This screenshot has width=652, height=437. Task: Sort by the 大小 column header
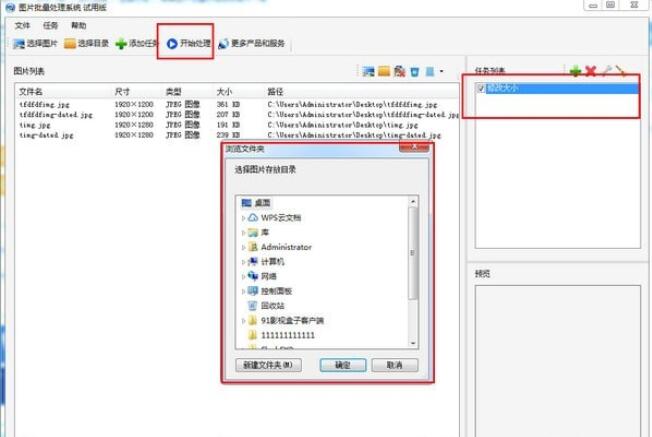[x=224, y=92]
